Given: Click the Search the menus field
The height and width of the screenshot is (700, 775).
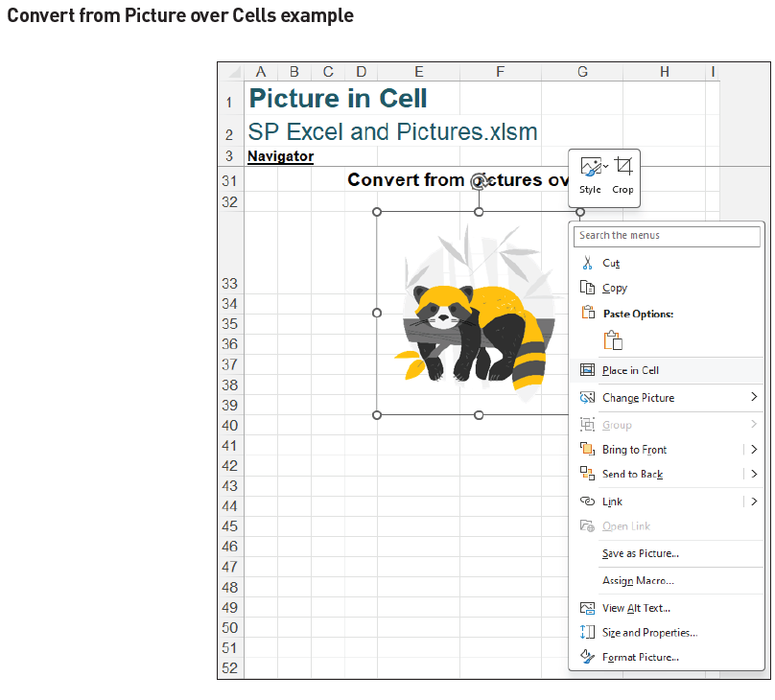Looking at the screenshot, I should pyautogui.click(x=667, y=236).
